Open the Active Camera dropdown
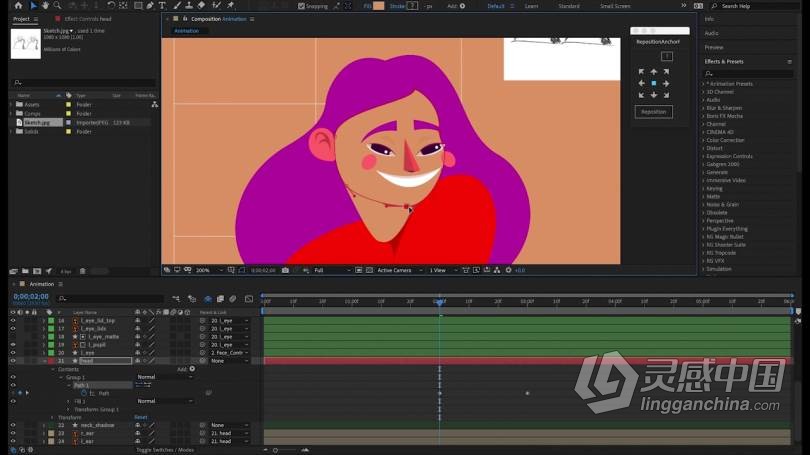 (399, 270)
